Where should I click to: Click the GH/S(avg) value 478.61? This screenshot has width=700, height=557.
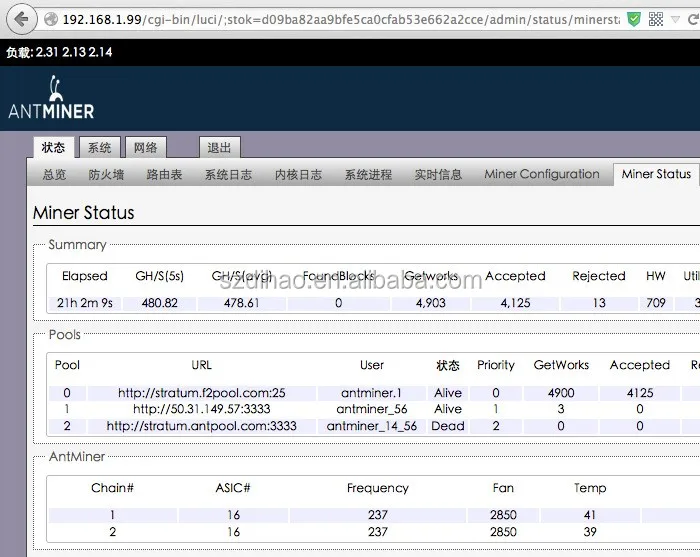[x=242, y=303]
